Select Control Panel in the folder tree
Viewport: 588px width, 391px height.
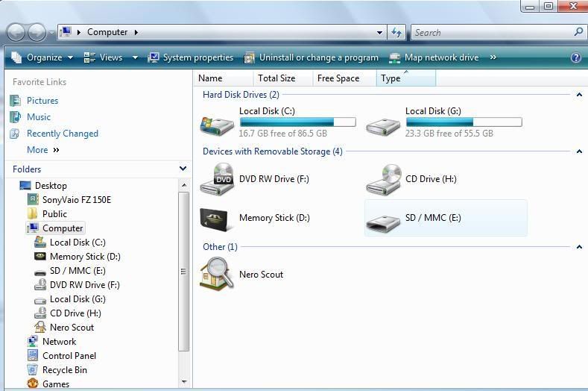pos(69,356)
